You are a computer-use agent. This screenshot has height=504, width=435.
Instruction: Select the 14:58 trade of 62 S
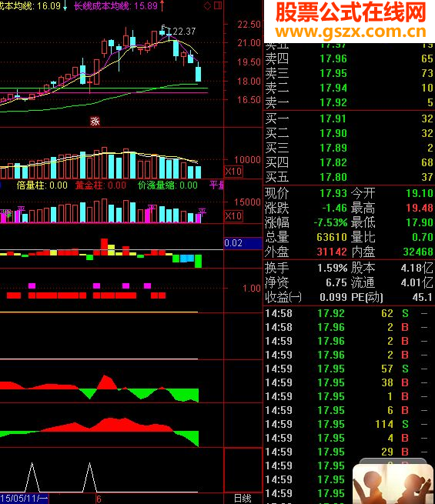click(350, 313)
